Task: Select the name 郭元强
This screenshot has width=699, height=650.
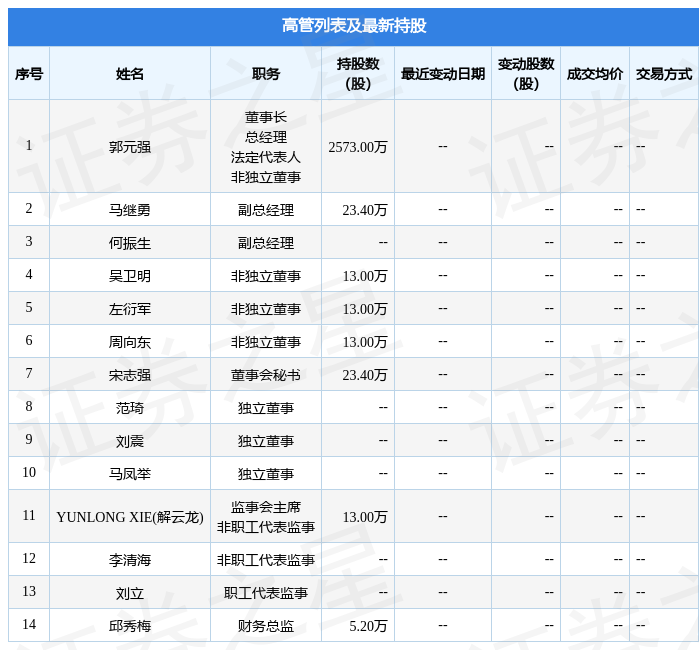Action: (x=130, y=147)
